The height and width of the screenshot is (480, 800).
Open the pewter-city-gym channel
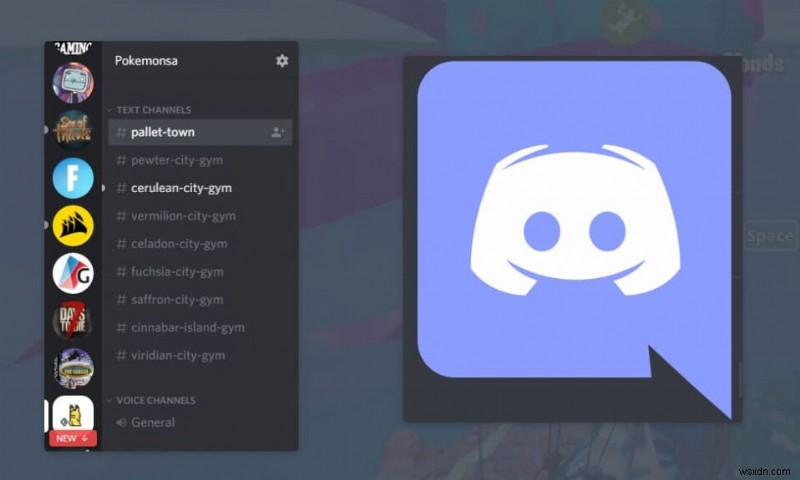click(200, 160)
